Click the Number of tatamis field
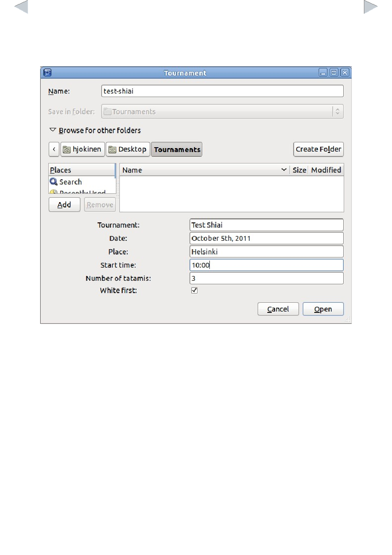 point(266,279)
